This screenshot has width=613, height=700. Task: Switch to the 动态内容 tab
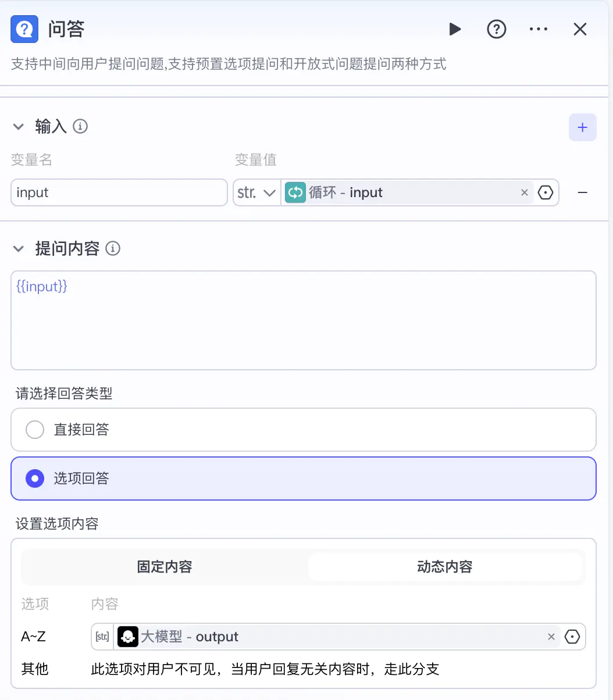445,567
